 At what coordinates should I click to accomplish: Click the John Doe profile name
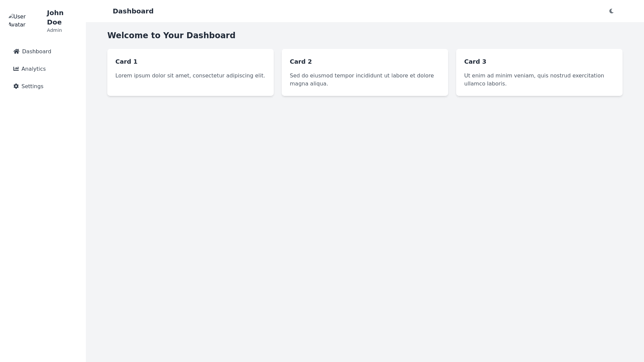[x=55, y=17]
